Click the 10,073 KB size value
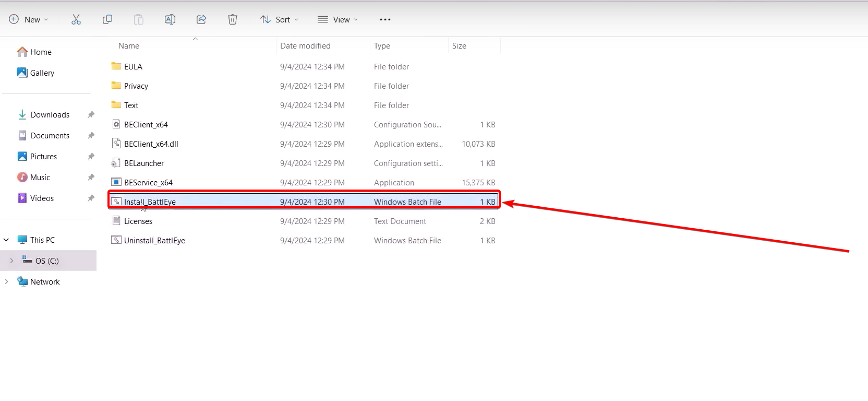This screenshot has width=868, height=401. [x=478, y=144]
